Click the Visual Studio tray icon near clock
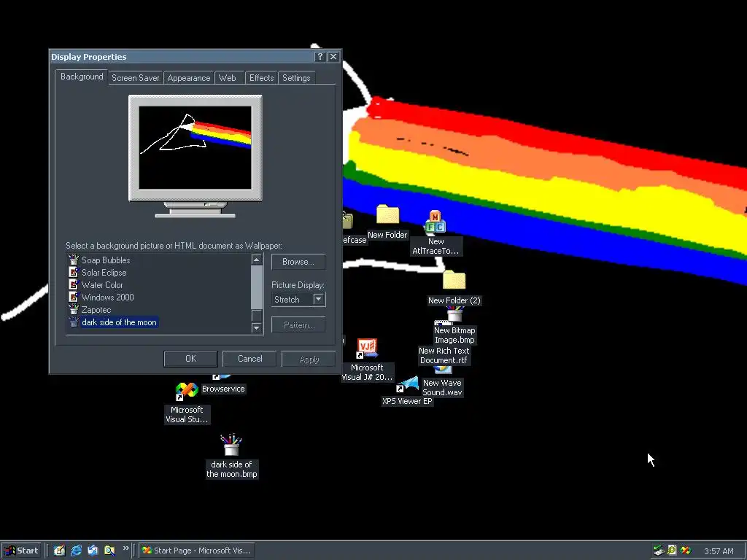The width and height of the screenshot is (747, 560). pos(685,551)
